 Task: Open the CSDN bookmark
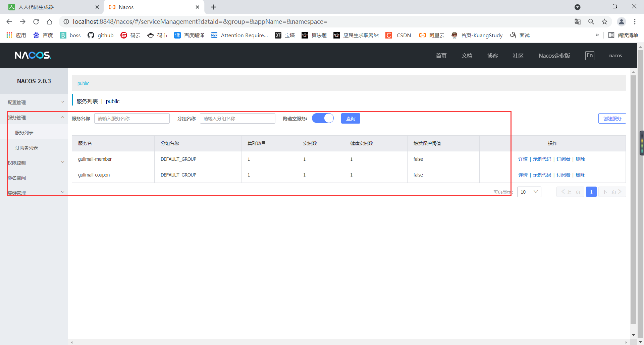(398, 35)
